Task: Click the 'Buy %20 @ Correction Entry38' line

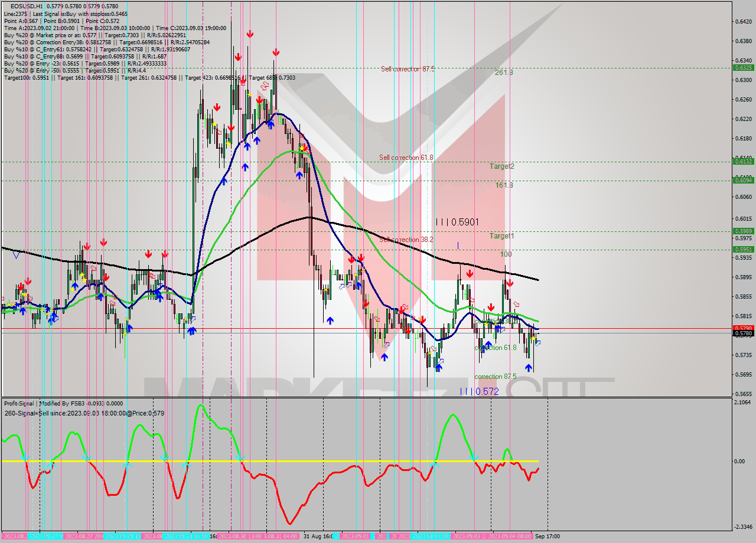Action: click(106, 42)
